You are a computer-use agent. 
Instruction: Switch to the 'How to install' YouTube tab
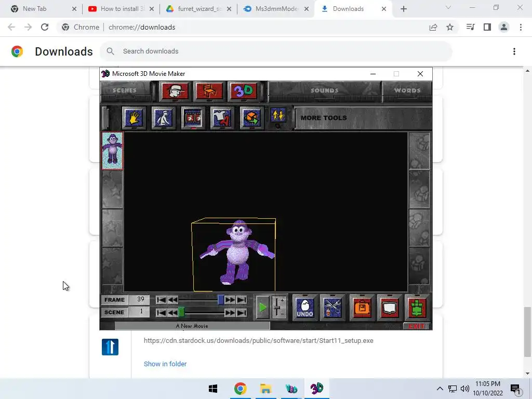(x=121, y=9)
